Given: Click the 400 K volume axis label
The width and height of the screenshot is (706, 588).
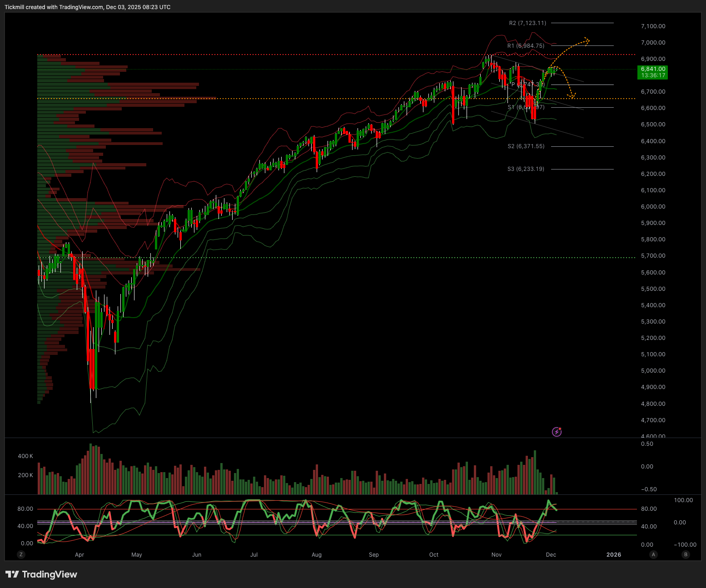Looking at the screenshot, I should (x=25, y=456).
